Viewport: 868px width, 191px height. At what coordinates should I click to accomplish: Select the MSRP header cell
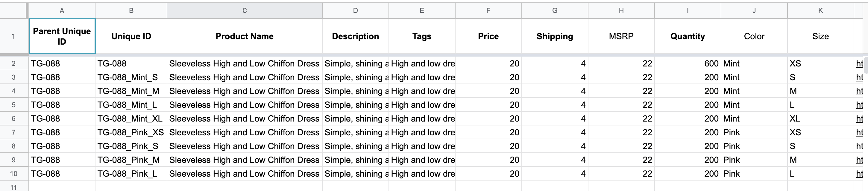tap(621, 36)
